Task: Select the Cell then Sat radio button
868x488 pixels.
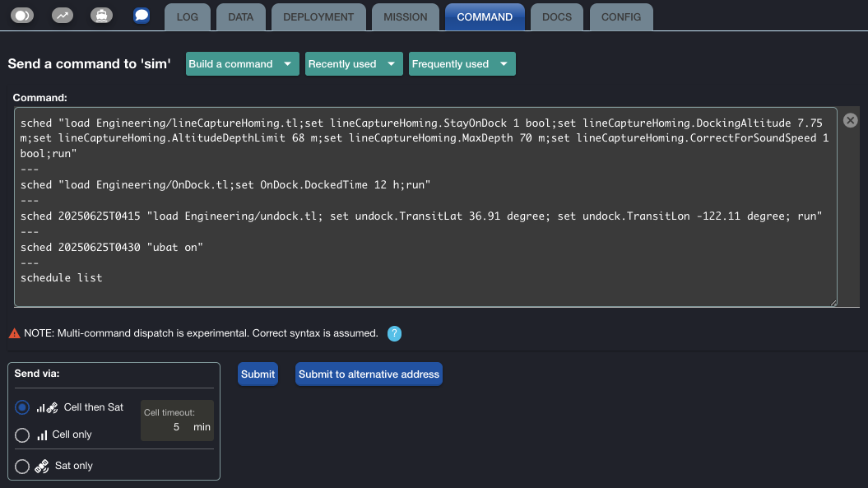Action: (x=22, y=407)
